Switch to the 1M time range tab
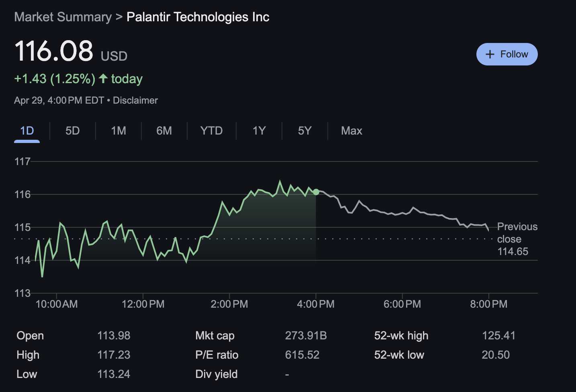Image resolution: width=576 pixels, height=392 pixels. 118,131
